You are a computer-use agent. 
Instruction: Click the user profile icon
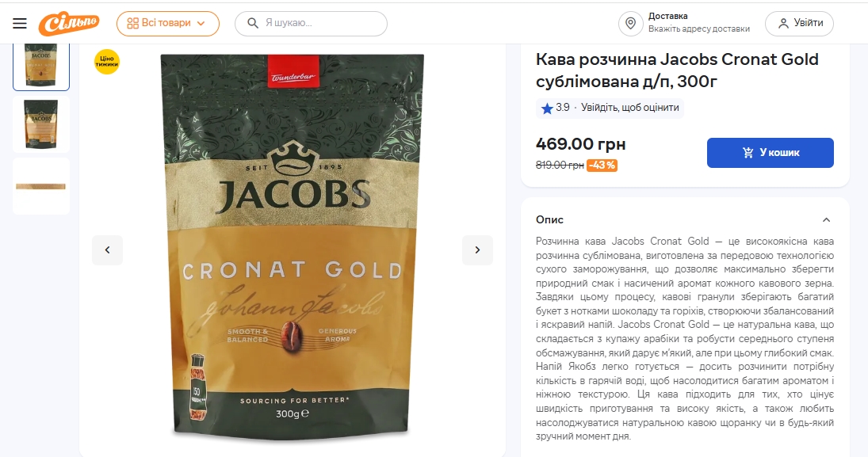point(783,23)
